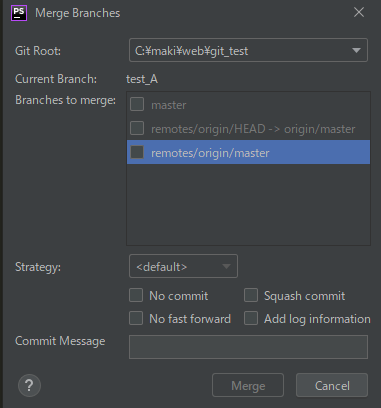Click the Cancel button
381x408 pixels.
[x=332, y=385]
